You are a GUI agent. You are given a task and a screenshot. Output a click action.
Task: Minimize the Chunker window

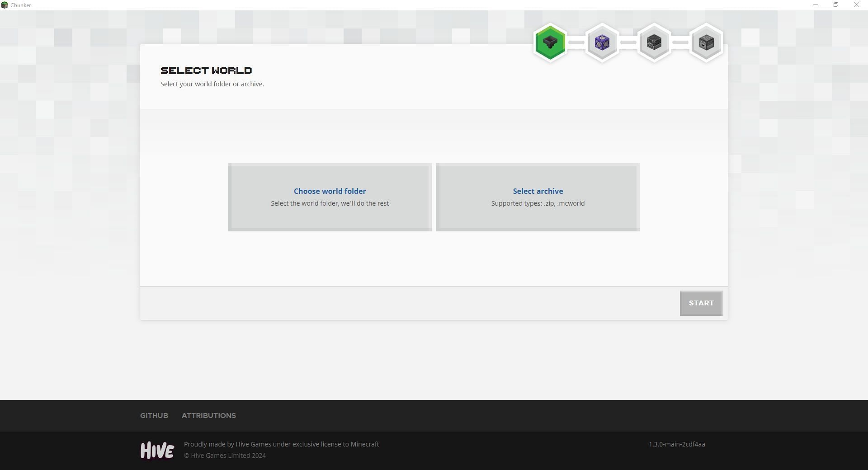816,5
